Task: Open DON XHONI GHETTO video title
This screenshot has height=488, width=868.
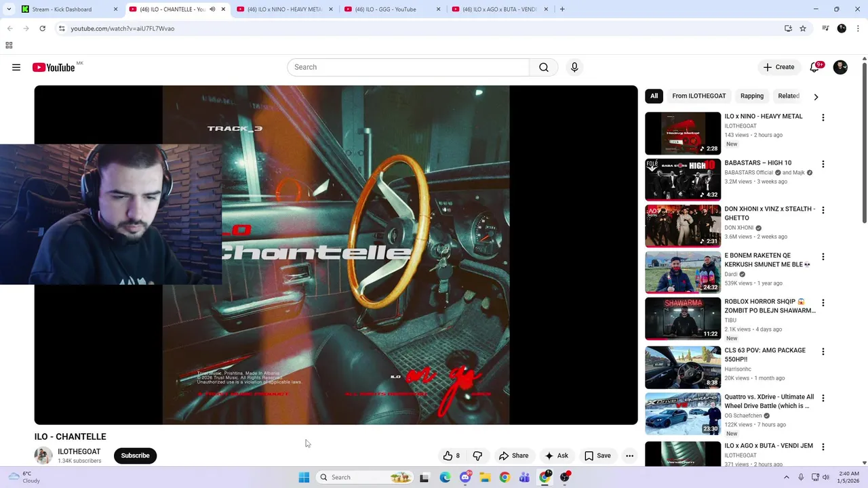Action: click(x=770, y=213)
